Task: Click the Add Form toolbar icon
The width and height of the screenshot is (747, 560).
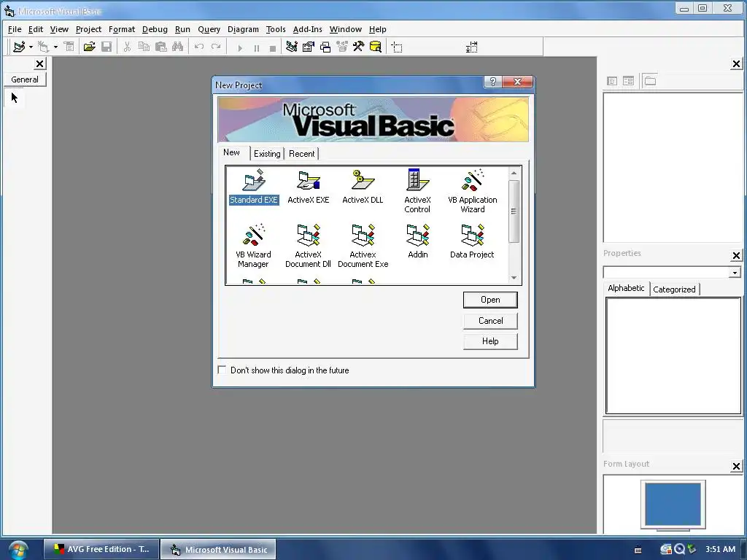Action: (x=43, y=47)
